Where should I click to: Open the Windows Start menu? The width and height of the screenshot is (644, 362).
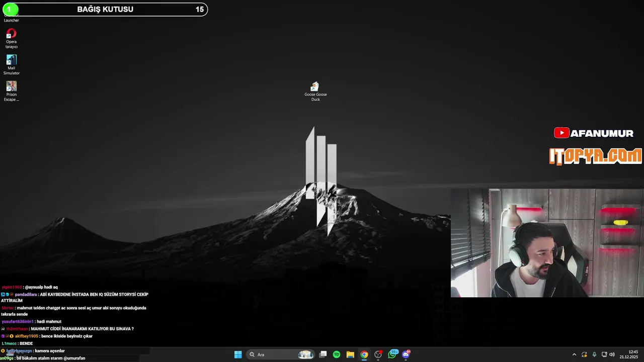[x=238, y=354]
